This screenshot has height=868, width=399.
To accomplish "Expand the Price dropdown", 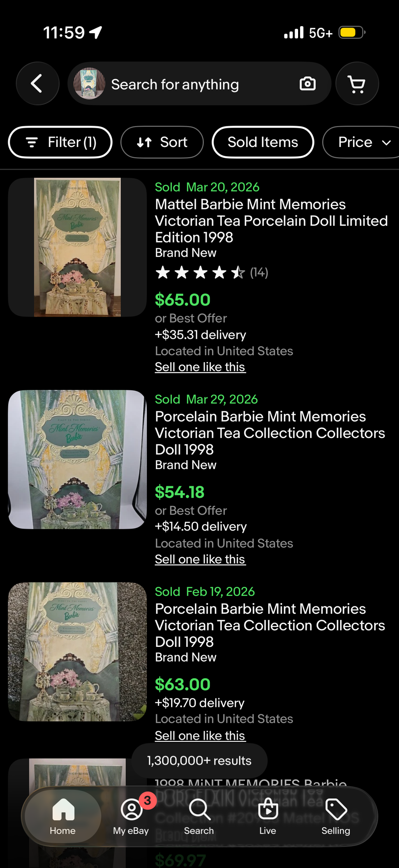I will [x=362, y=142].
